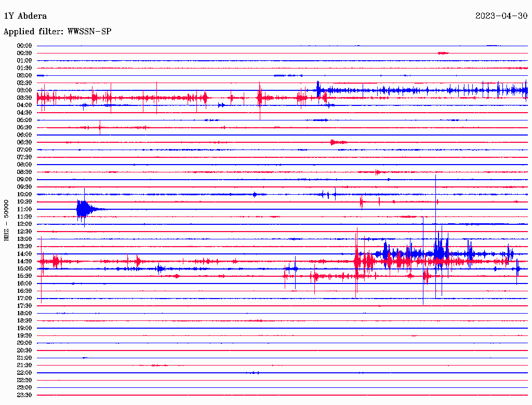This screenshot has width=532, height=405.
Task: Select the 22:00 time label
Action: click(x=24, y=373)
